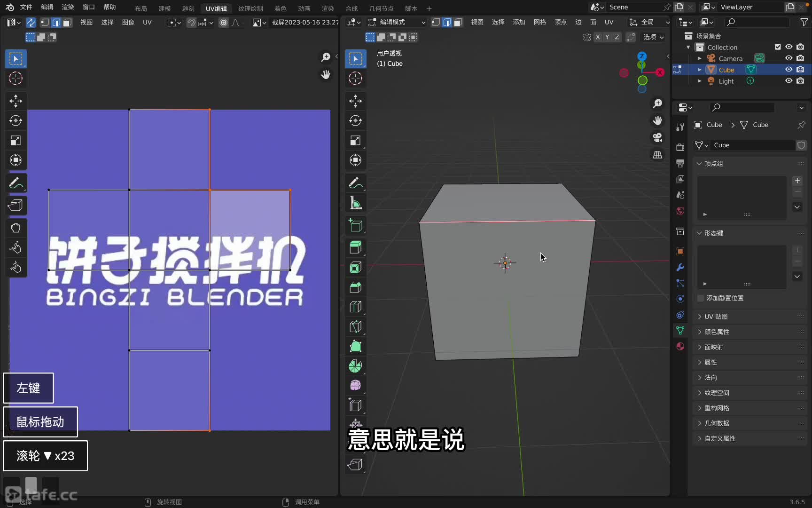Click the zoom magnifier in UV editor
This screenshot has width=812, height=508.
click(x=326, y=57)
